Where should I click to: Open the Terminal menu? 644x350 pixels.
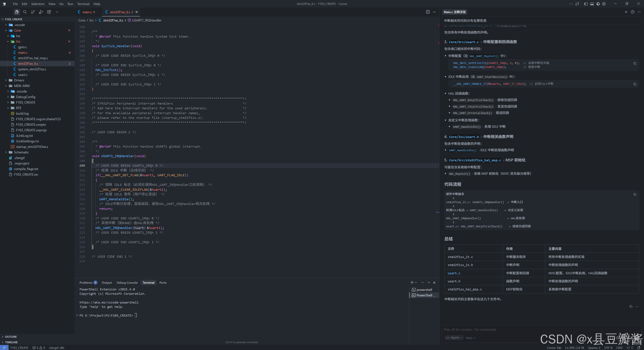[83, 4]
